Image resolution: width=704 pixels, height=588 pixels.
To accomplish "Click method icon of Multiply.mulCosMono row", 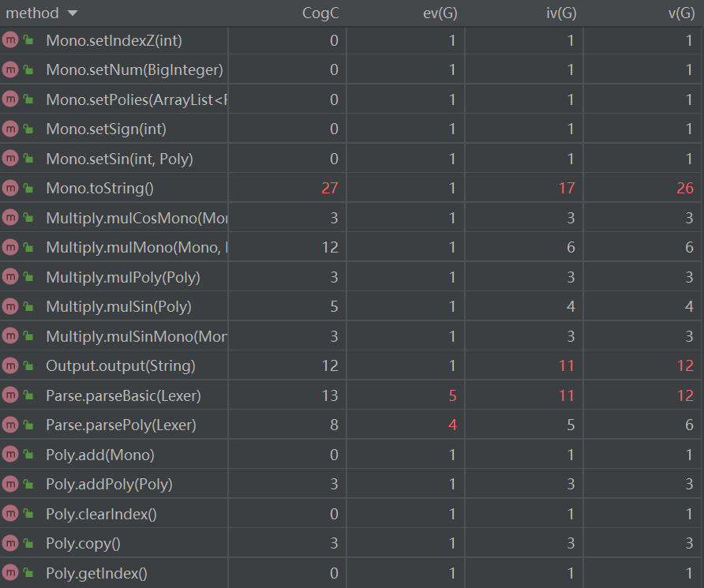I will [10, 218].
